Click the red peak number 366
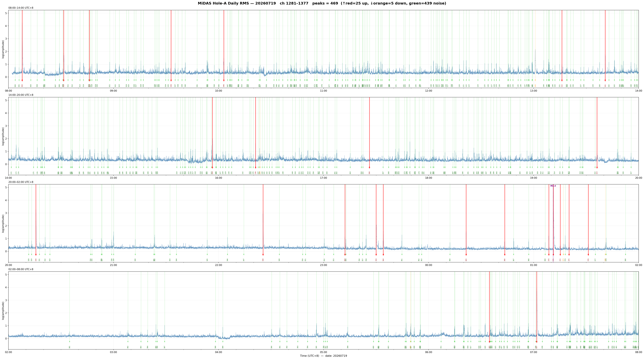 [x=505, y=260]
